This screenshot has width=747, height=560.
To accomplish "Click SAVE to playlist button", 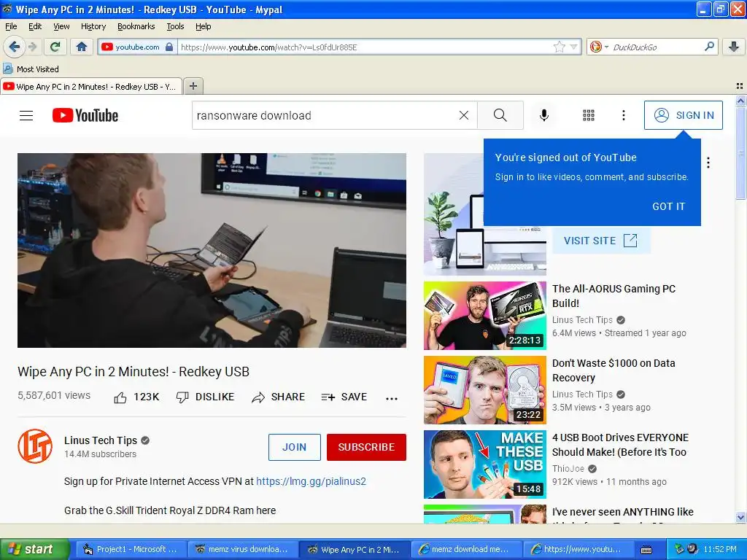I will coord(344,397).
